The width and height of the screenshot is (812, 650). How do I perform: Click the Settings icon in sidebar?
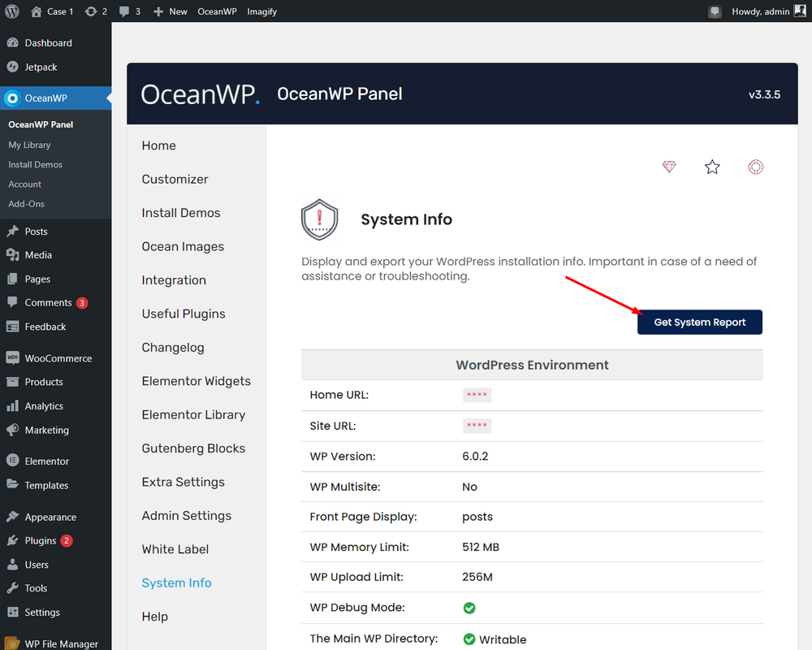click(12, 612)
